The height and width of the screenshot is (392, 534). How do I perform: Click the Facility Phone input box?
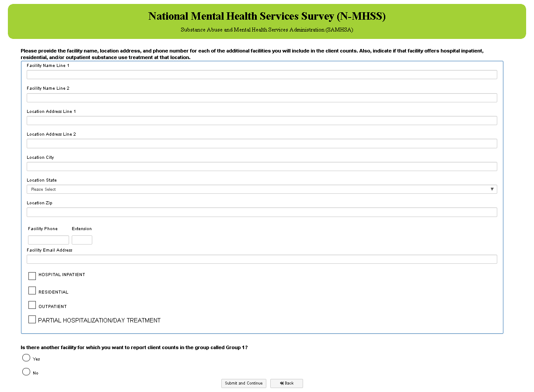[x=49, y=240]
